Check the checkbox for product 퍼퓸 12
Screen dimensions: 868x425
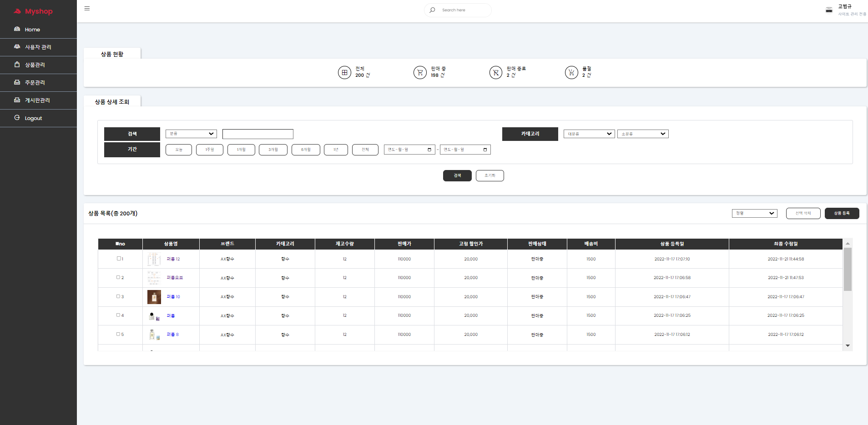pyautogui.click(x=118, y=259)
